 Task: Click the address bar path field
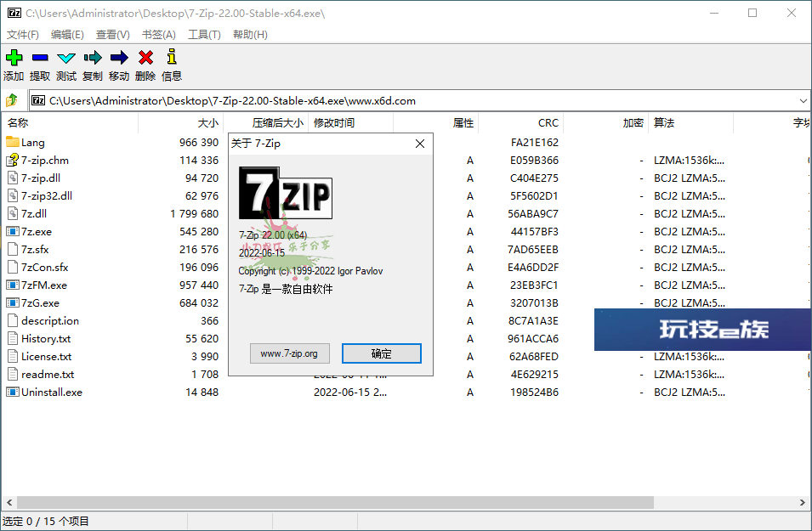pyautogui.click(x=419, y=101)
